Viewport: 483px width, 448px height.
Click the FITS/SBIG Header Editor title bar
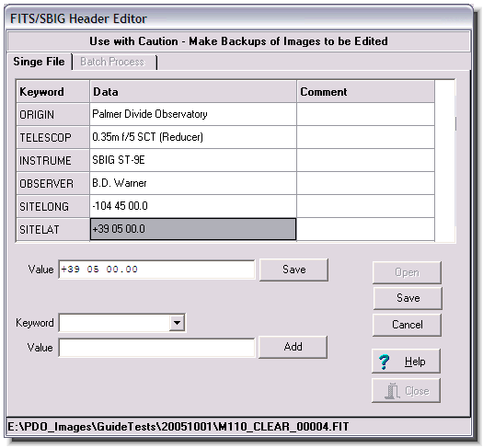click(238, 18)
